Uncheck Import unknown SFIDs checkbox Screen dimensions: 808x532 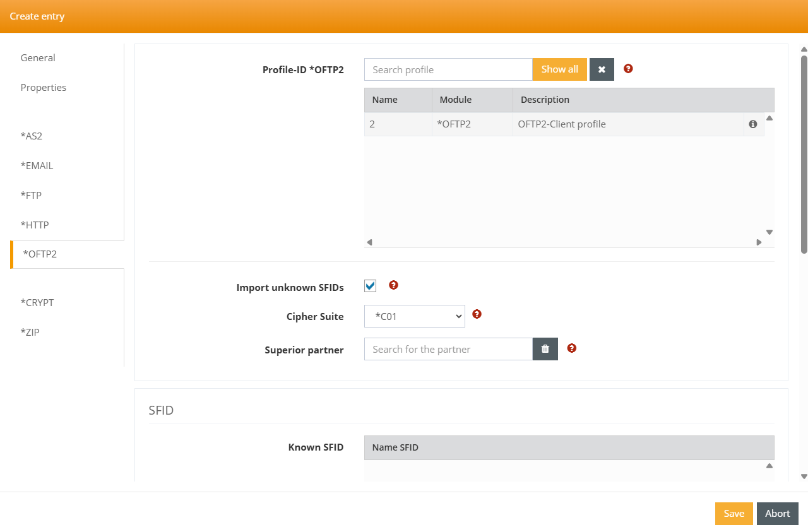pos(371,286)
